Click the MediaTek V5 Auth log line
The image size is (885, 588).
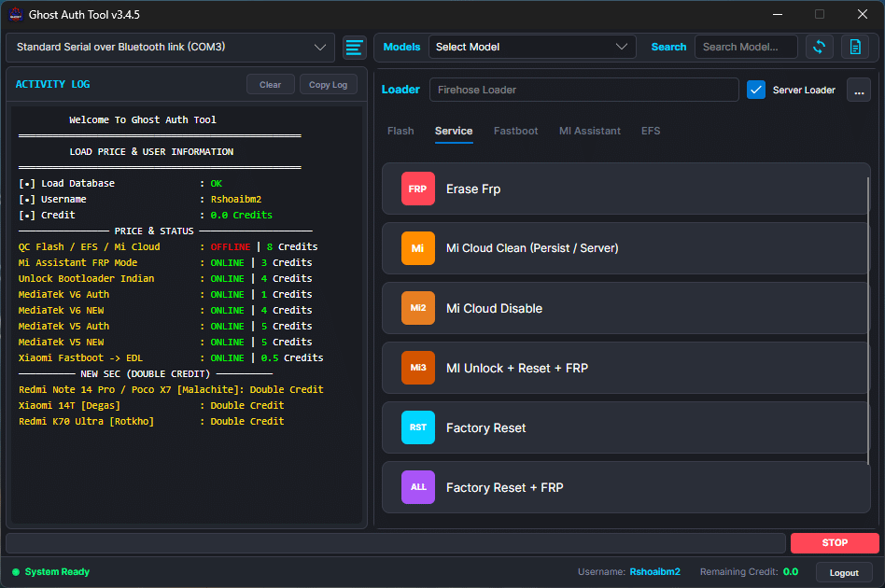(x=165, y=326)
